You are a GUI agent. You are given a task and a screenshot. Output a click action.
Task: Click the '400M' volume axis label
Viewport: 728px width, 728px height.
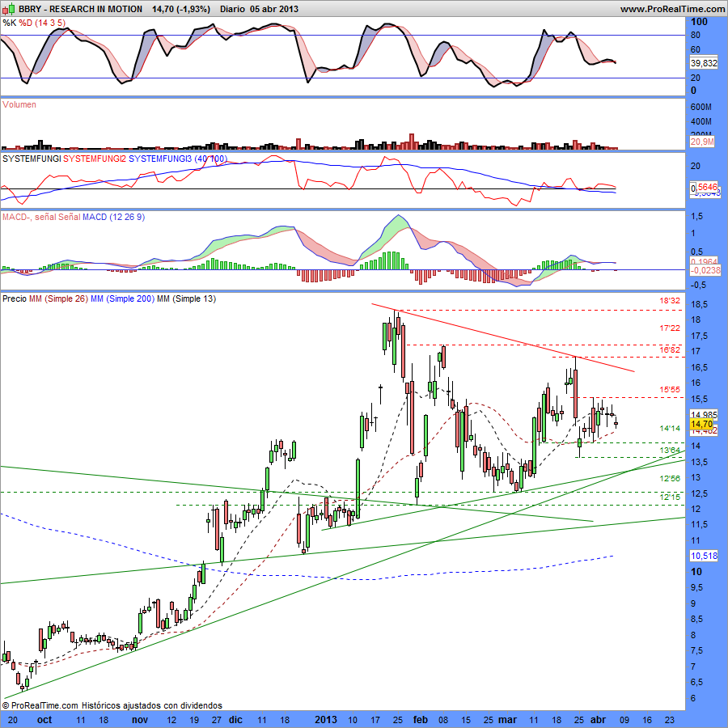point(701,121)
